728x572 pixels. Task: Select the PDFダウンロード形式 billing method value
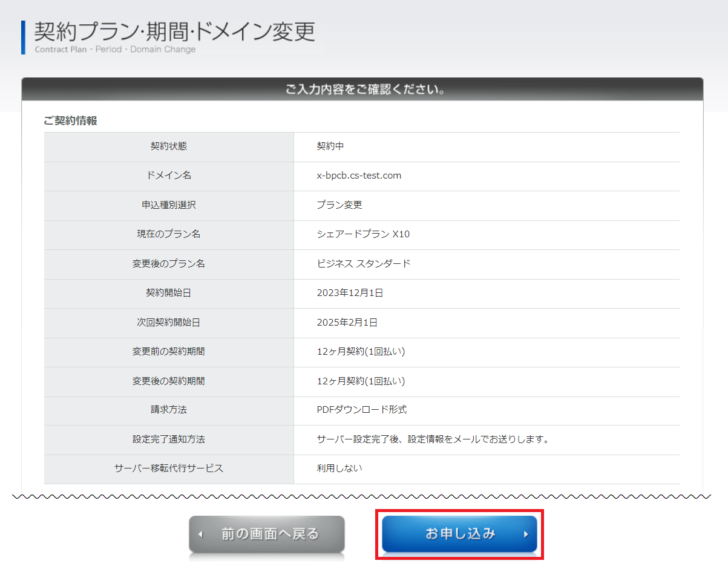tap(361, 410)
